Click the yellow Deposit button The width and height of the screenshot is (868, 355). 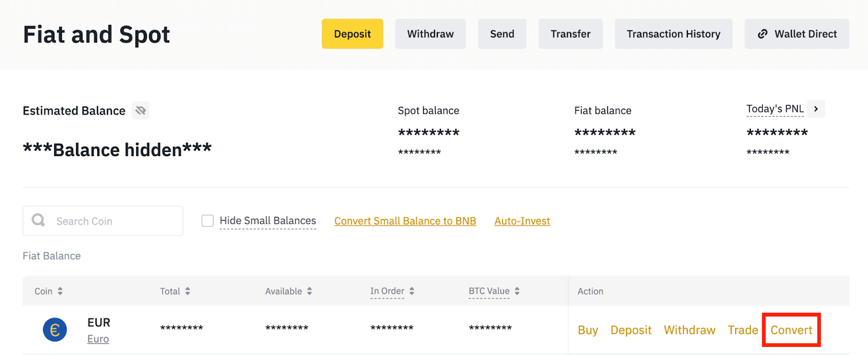point(352,34)
